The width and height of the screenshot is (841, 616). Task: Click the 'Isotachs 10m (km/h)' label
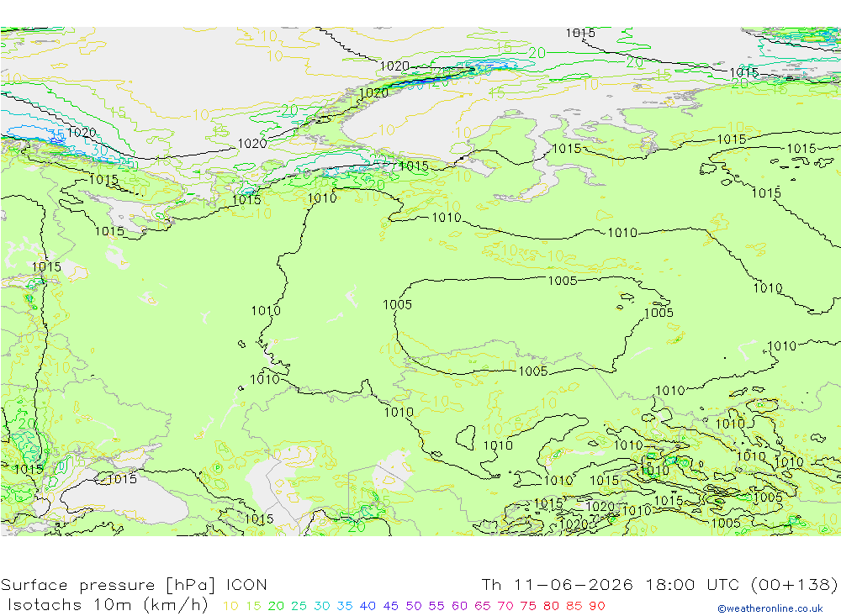(108, 605)
